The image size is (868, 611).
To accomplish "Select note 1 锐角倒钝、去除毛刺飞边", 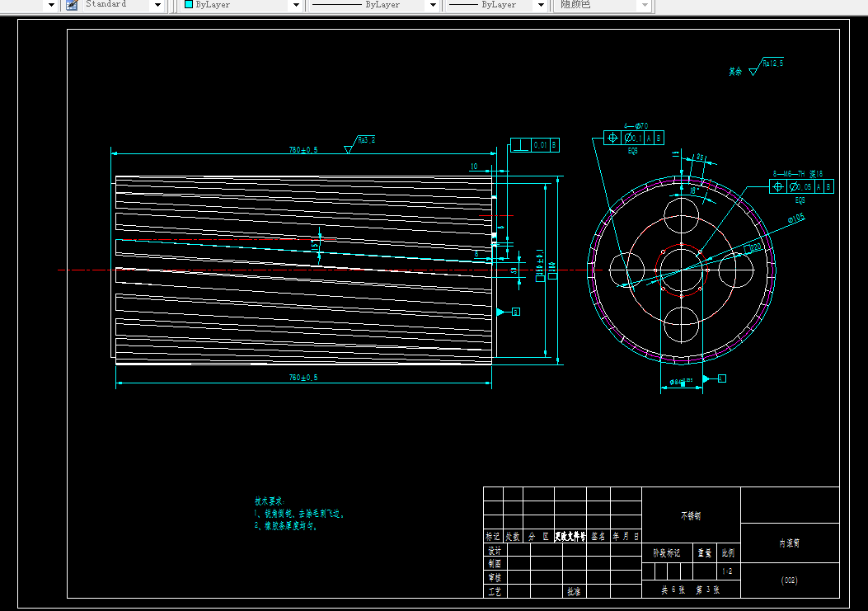I will (x=299, y=514).
